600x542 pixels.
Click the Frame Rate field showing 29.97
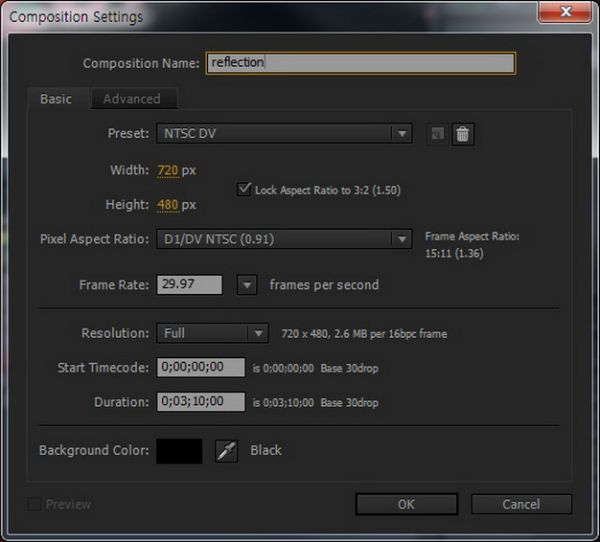coord(189,285)
